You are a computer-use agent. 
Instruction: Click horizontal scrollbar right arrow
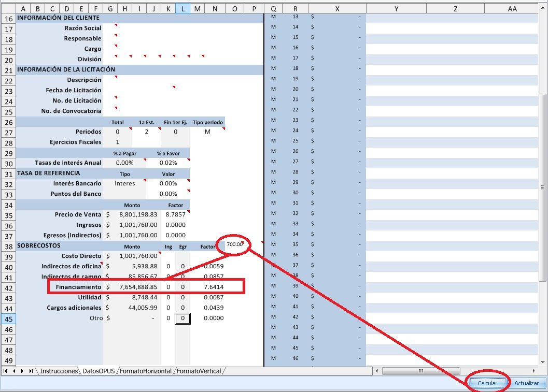click(x=535, y=371)
